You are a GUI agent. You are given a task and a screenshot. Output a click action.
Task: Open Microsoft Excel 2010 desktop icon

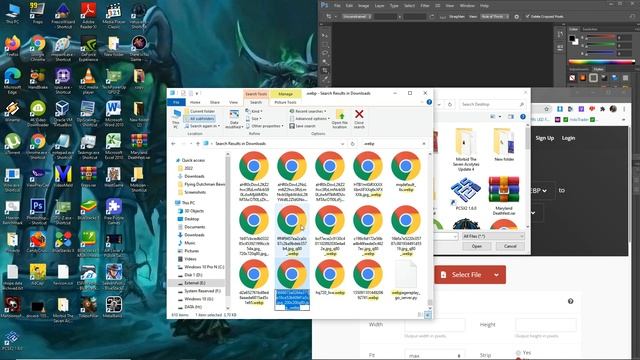click(x=113, y=146)
